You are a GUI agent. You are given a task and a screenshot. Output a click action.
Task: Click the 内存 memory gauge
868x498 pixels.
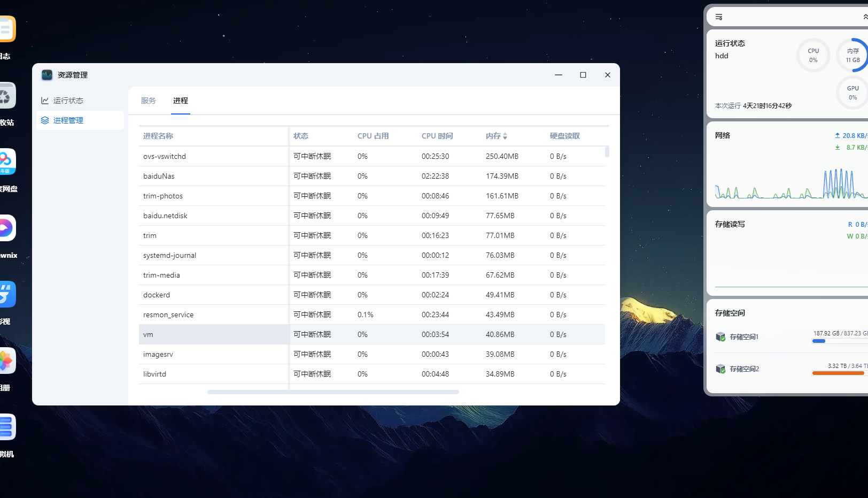852,55
